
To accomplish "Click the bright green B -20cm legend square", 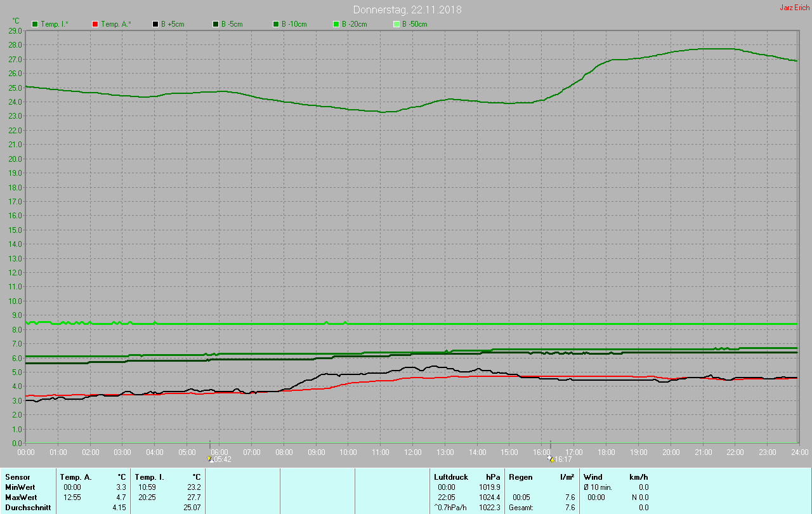I will pos(336,24).
